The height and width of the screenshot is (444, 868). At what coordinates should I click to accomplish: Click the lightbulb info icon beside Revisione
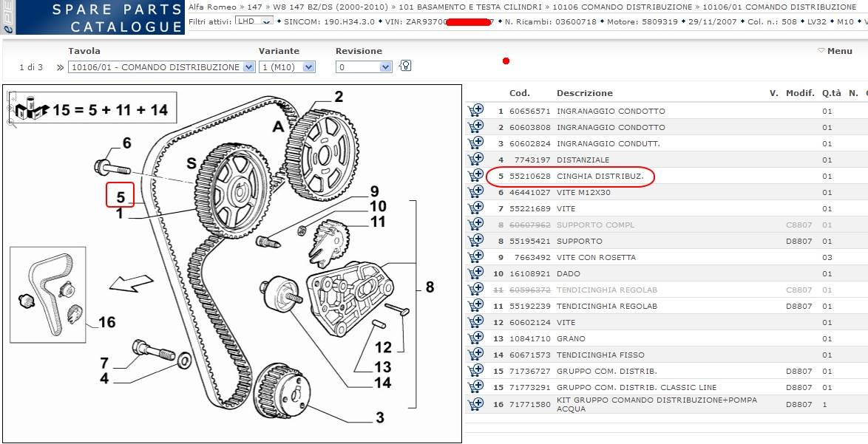tap(405, 66)
